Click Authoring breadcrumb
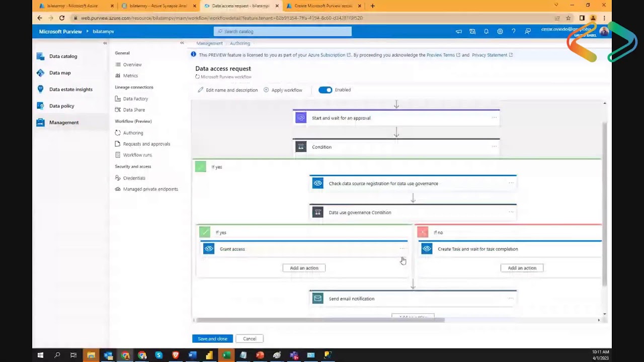Image resolution: width=644 pixels, height=362 pixels. click(240, 44)
